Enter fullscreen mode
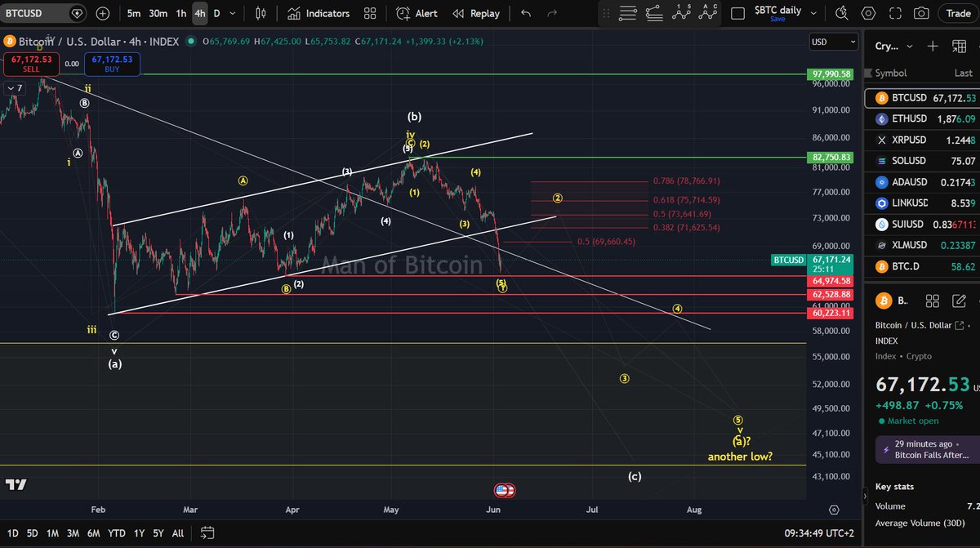The image size is (980, 548). pos(895,13)
